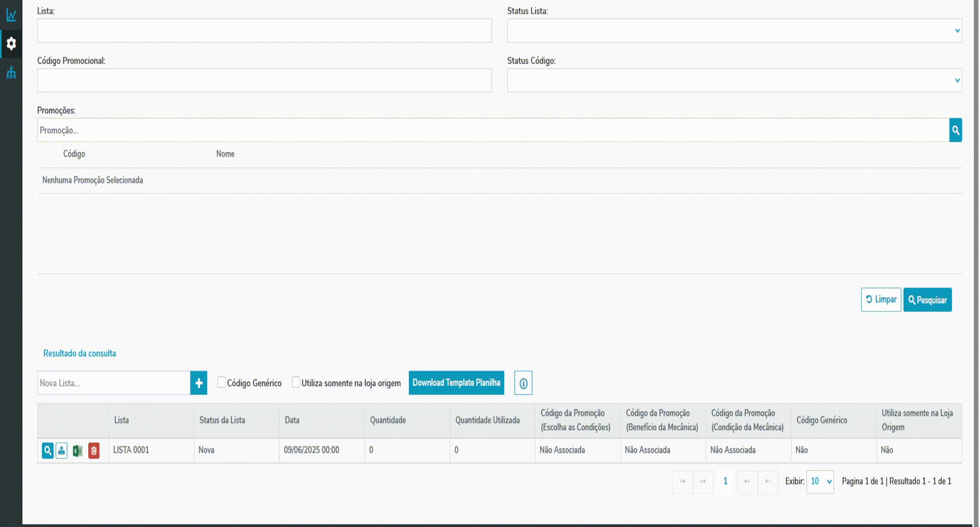Delete LISTA 0001 with trash icon
980x527 pixels.
[x=94, y=450]
